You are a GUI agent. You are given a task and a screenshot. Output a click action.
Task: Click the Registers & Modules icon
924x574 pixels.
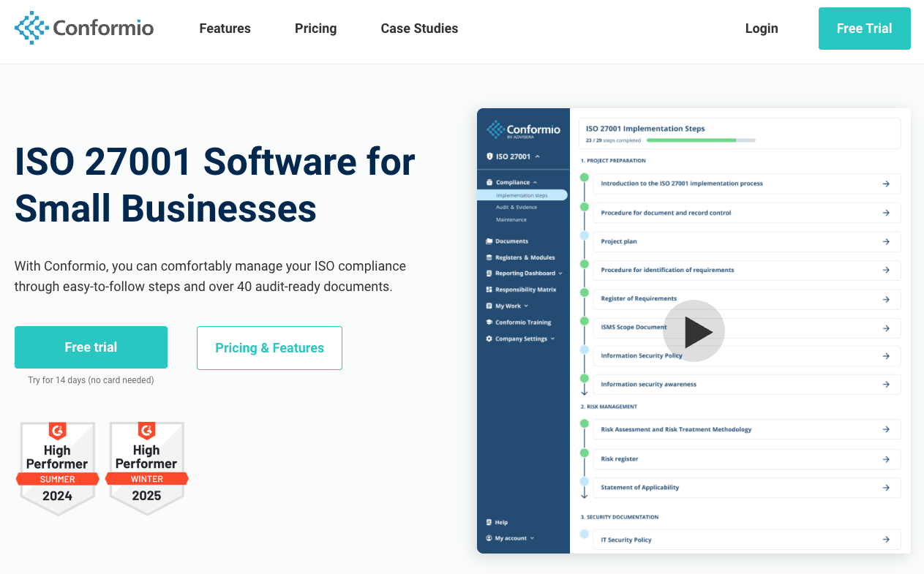[489, 257]
